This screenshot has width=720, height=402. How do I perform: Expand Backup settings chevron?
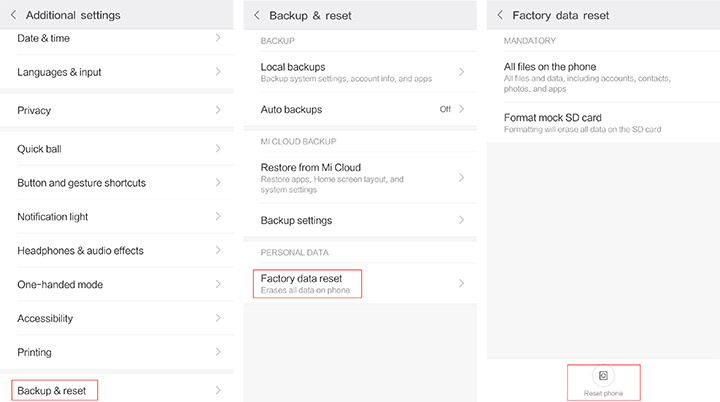pyautogui.click(x=461, y=220)
